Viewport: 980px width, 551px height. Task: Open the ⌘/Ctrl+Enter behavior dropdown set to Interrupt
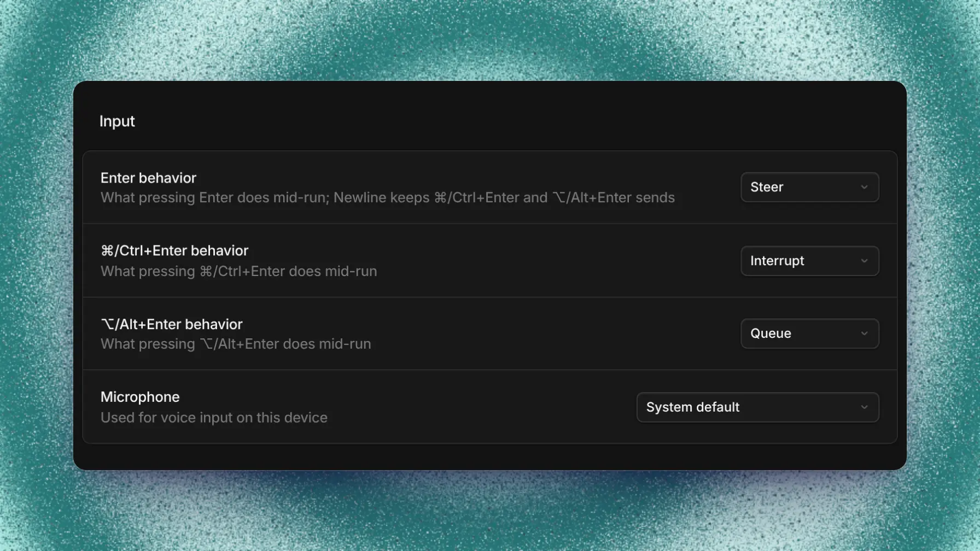coord(809,261)
